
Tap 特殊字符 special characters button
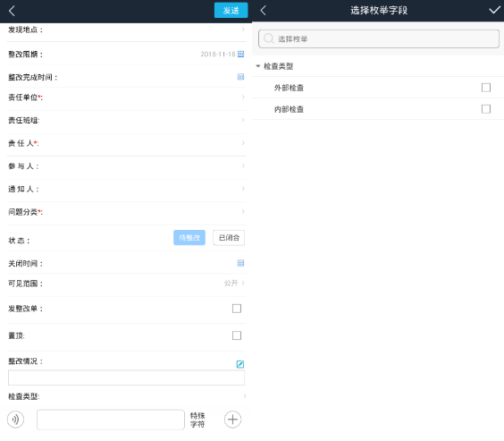click(x=197, y=420)
